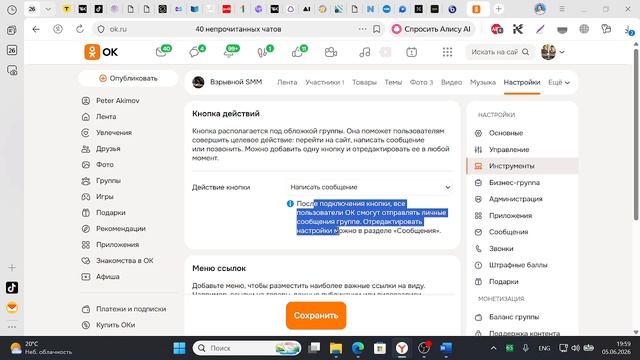Open TikTok icon in browser sidebar
Image resolution: width=640 pixels, height=360 pixels.
click(x=12, y=287)
